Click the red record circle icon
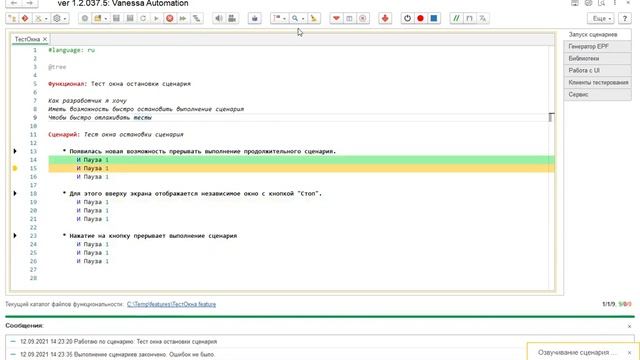Viewport: 640px width, 360px height. tap(420, 18)
